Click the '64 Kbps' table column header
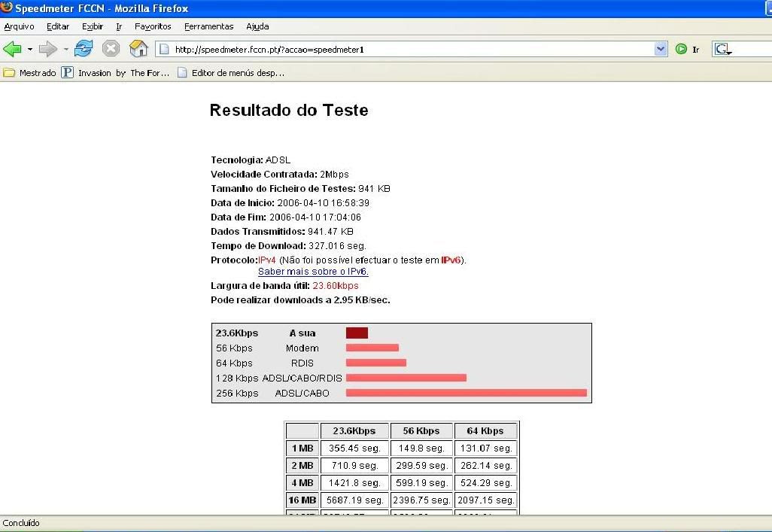The width and height of the screenshot is (772, 532). coord(485,430)
